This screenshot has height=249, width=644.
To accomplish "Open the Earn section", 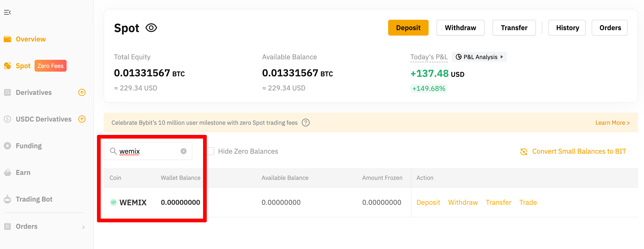I will tap(23, 173).
